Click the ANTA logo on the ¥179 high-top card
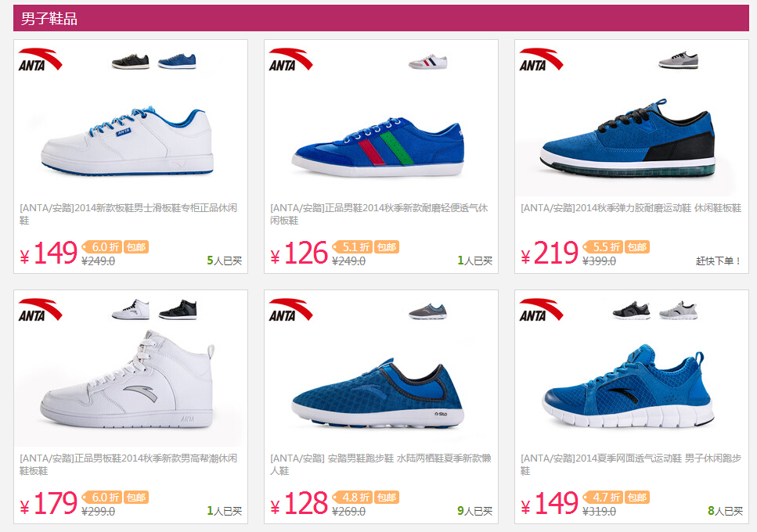 click(40, 310)
